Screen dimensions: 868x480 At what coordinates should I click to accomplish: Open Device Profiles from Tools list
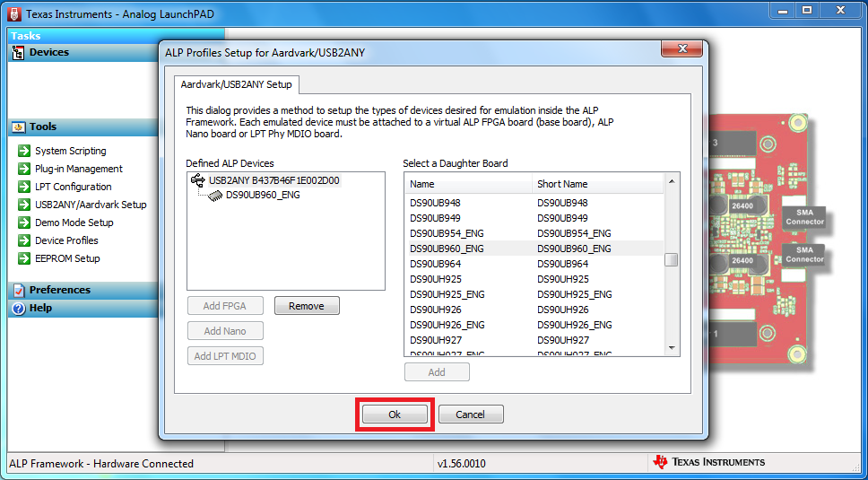(66, 240)
